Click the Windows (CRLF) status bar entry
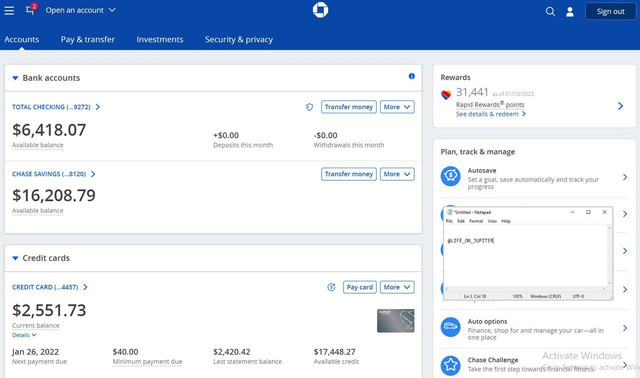640x378 pixels. (546, 296)
